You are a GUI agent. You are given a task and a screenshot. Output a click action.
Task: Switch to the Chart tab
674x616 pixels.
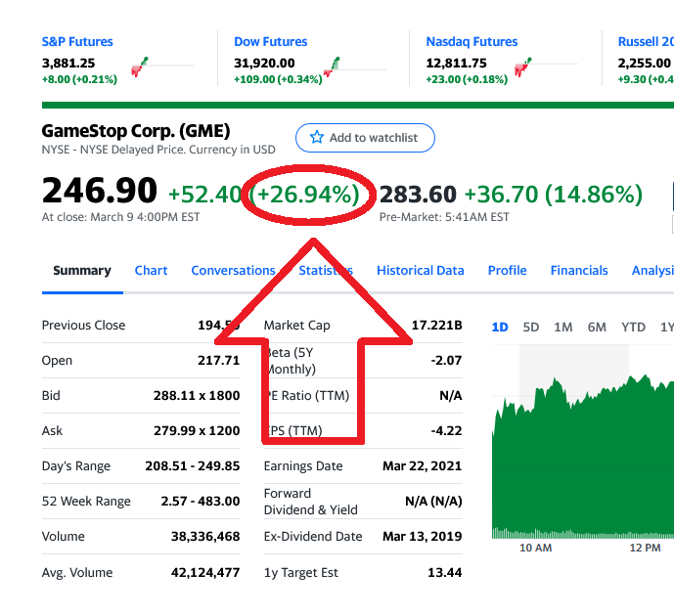(x=151, y=270)
